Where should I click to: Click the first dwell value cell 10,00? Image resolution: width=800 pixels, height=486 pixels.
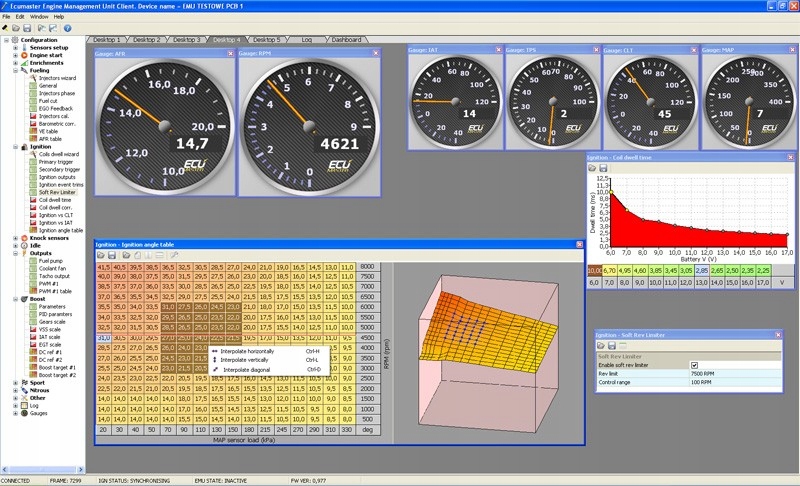pos(594,270)
